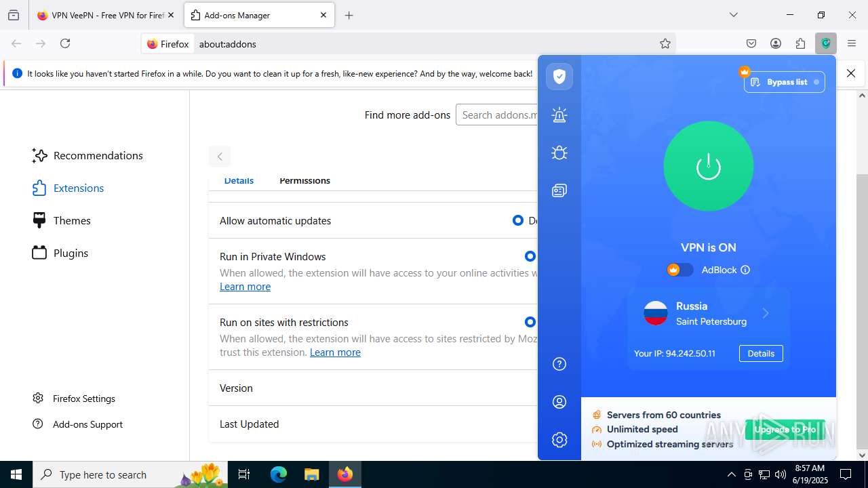Select Recommendations in add-ons sidebar

coord(87,156)
